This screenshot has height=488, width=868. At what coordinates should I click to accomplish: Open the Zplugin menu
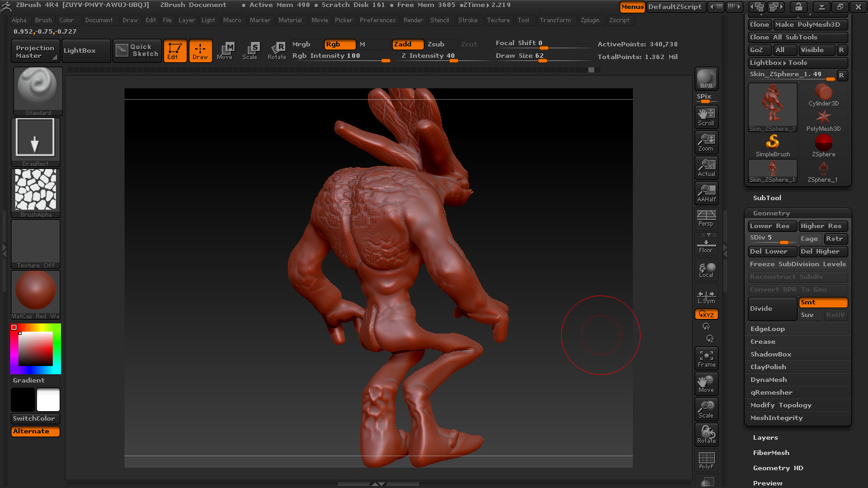[590, 20]
